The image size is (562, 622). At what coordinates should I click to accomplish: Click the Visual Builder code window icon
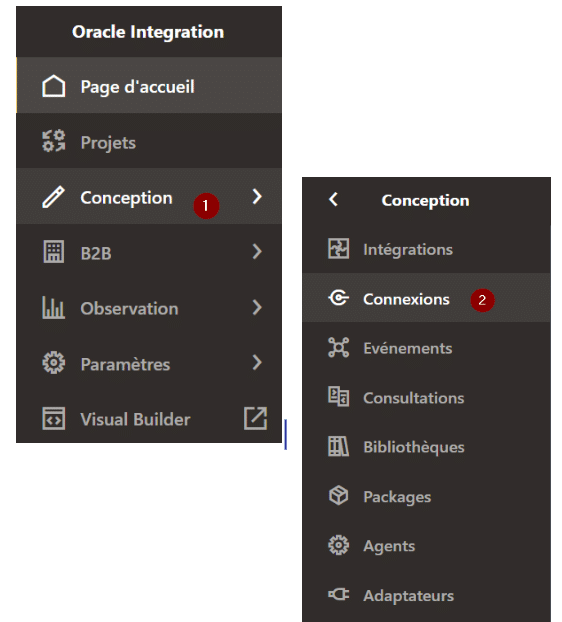54,418
